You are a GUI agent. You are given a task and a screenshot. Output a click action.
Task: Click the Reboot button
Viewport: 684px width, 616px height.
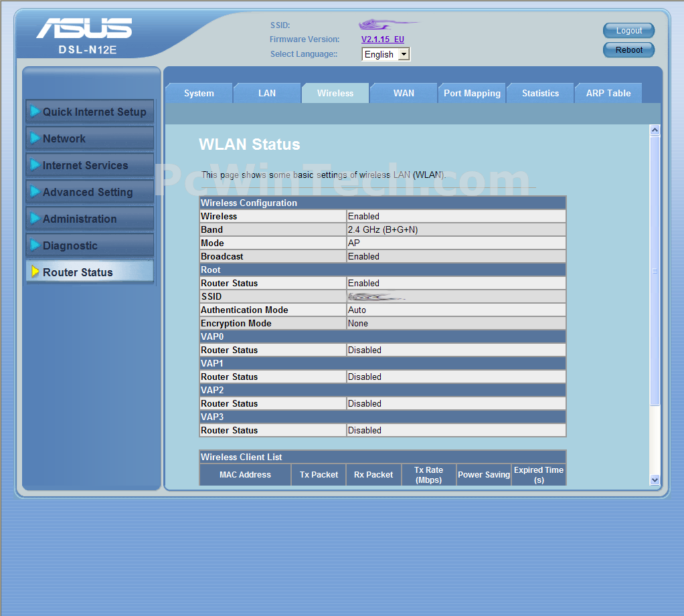coord(628,49)
